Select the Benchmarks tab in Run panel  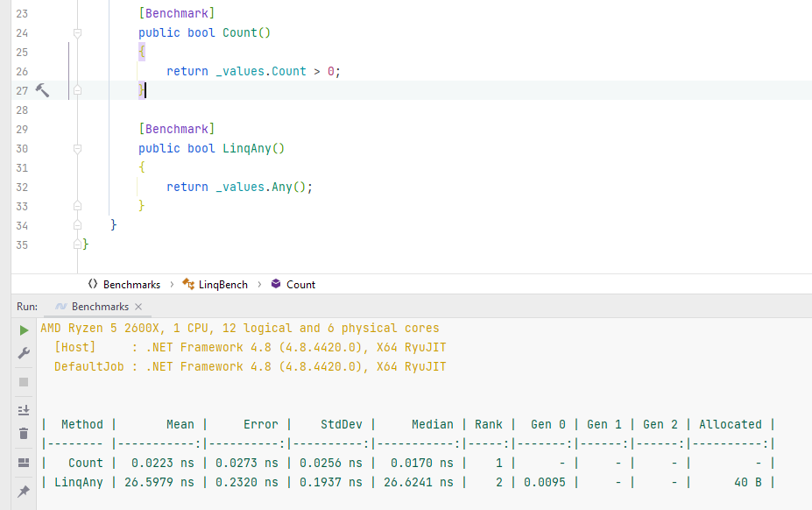point(99,307)
